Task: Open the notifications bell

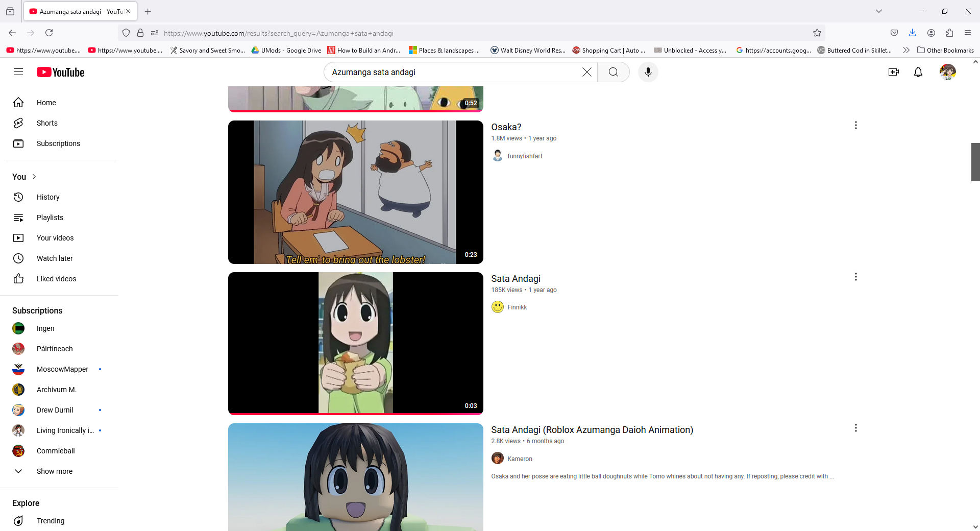Action: tap(918, 72)
